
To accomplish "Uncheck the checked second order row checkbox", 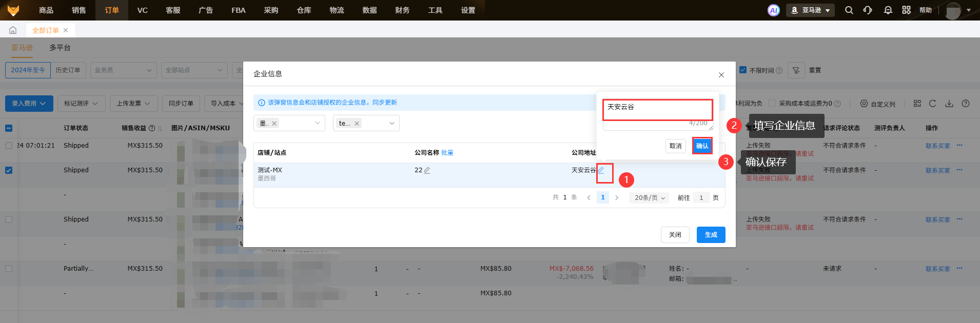I will [9, 170].
